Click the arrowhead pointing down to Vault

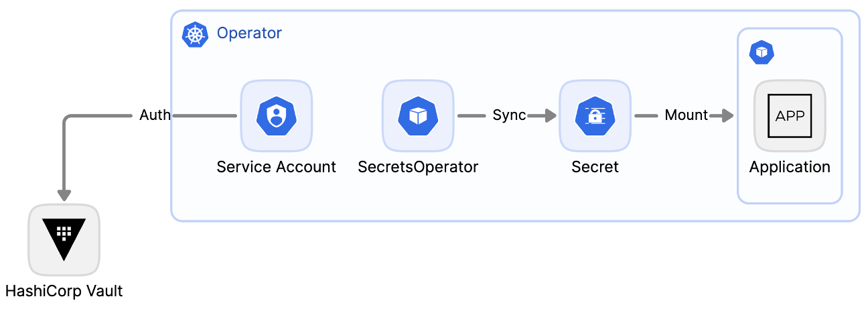pyautogui.click(x=64, y=194)
